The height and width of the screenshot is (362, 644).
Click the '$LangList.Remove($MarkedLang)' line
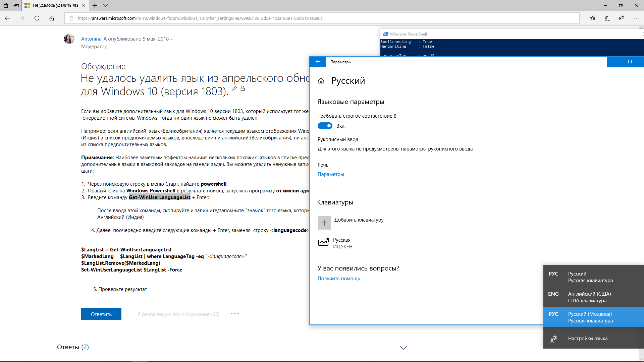pyautogui.click(x=121, y=263)
